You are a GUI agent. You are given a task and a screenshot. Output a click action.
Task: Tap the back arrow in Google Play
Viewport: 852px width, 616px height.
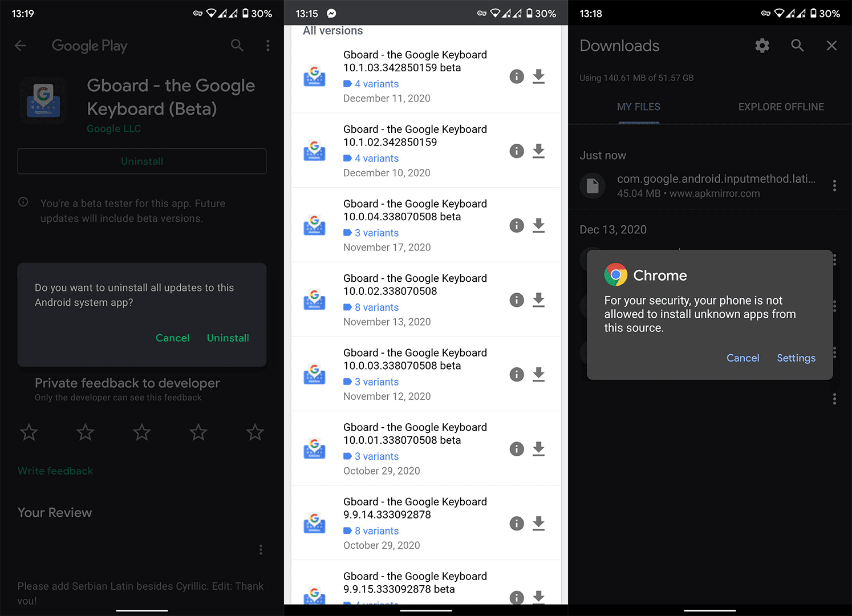(21, 46)
